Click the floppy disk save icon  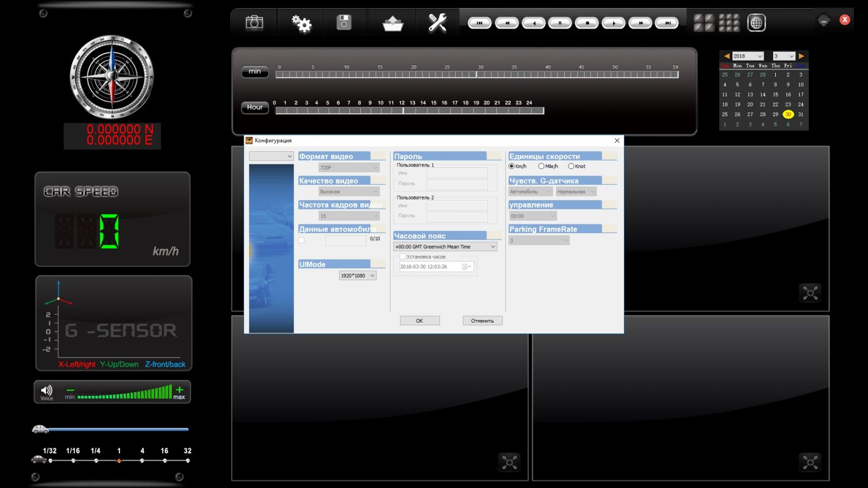pos(344,23)
